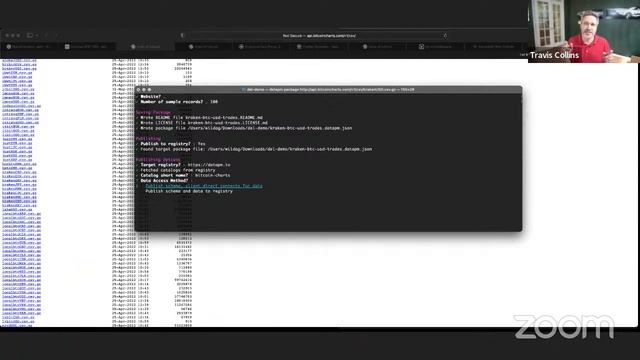
Task: Click the 'Wrote package file' terminal line
Action: coord(246,128)
